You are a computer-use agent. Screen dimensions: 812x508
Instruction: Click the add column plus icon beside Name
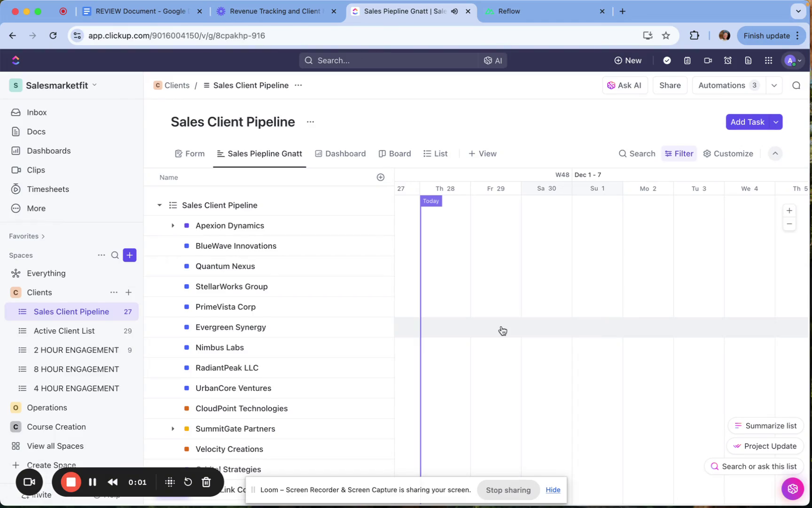pos(381,177)
